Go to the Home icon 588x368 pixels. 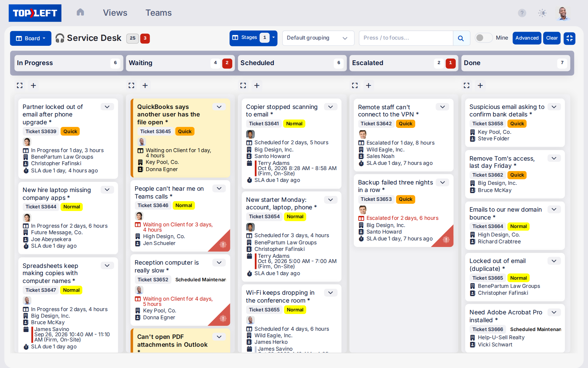click(x=80, y=12)
